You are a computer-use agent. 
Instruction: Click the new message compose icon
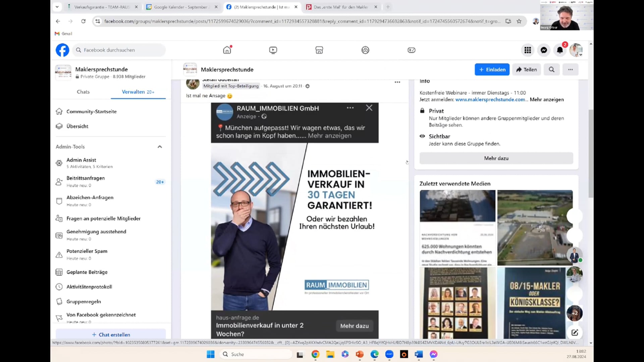(x=575, y=333)
